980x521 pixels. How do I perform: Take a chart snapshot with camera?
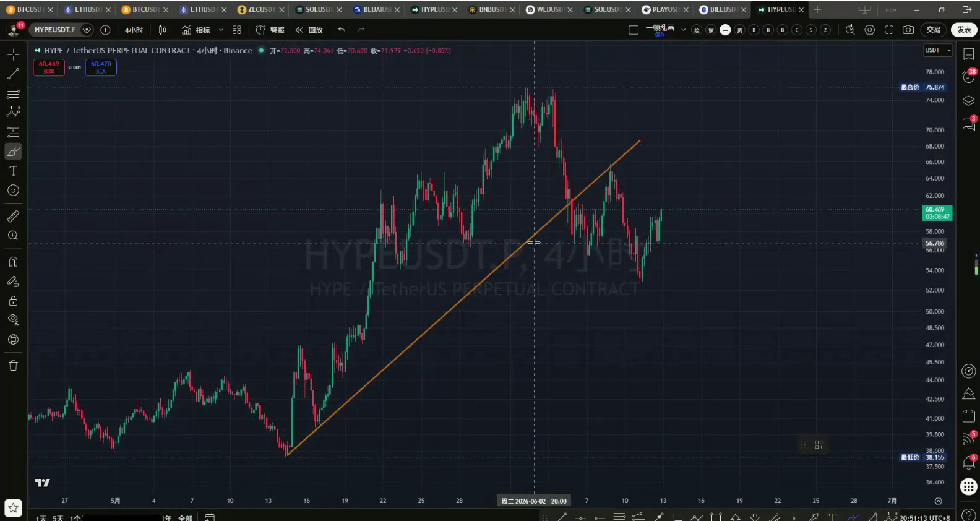[x=908, y=30]
